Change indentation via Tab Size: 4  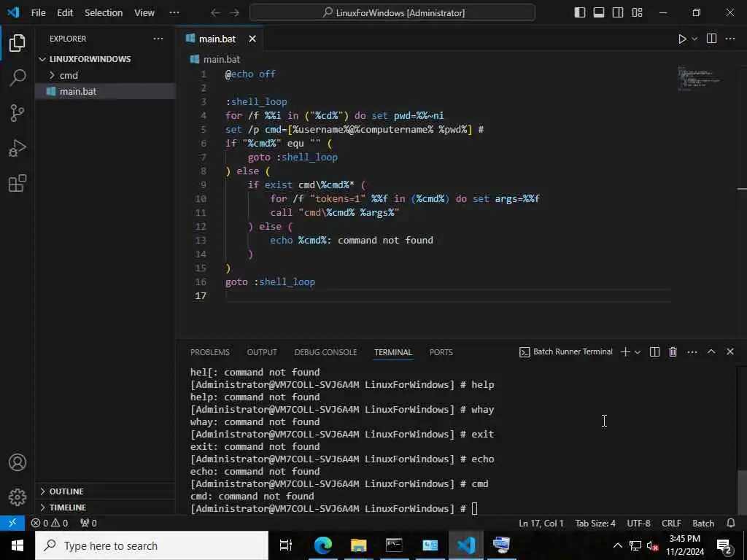pyautogui.click(x=595, y=523)
